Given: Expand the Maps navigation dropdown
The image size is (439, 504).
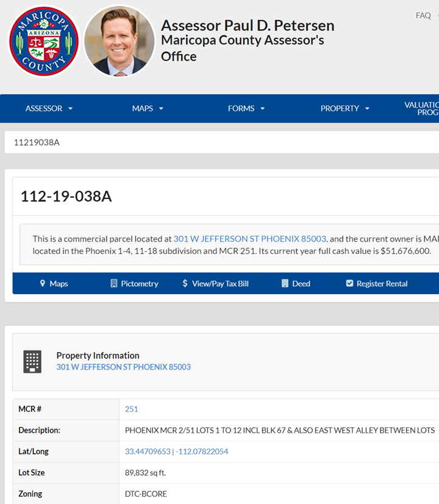Looking at the screenshot, I should tap(148, 109).
